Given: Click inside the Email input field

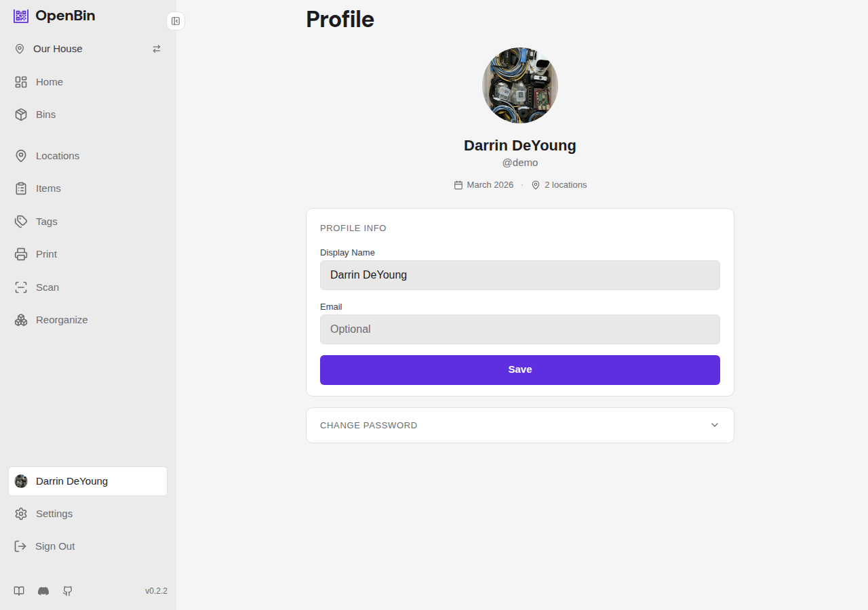Looking at the screenshot, I should coord(519,329).
